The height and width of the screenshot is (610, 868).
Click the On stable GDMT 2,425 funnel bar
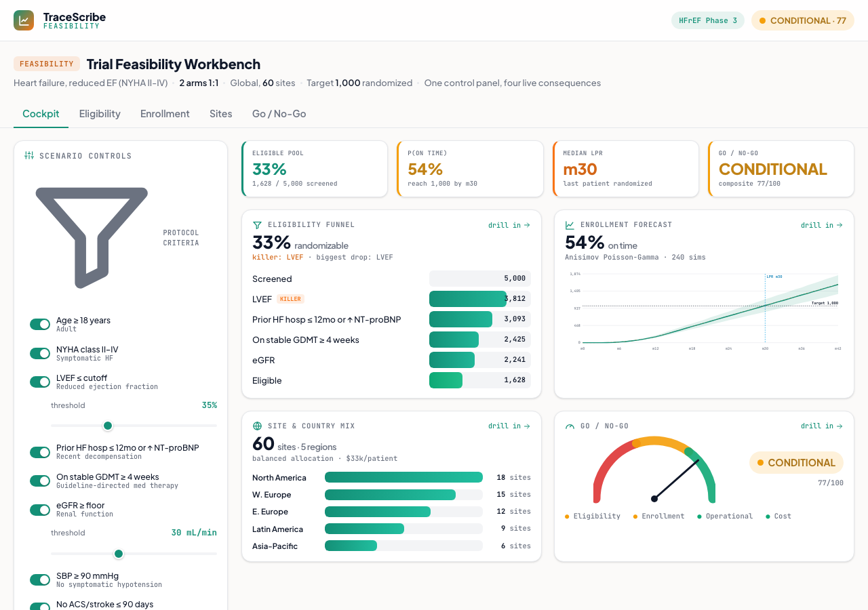454,340
